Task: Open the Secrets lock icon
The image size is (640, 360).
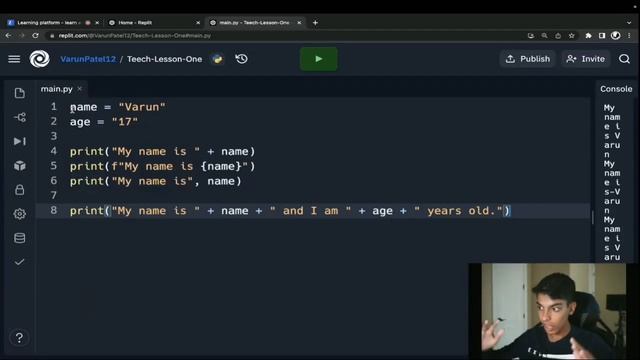Action: click(20, 190)
